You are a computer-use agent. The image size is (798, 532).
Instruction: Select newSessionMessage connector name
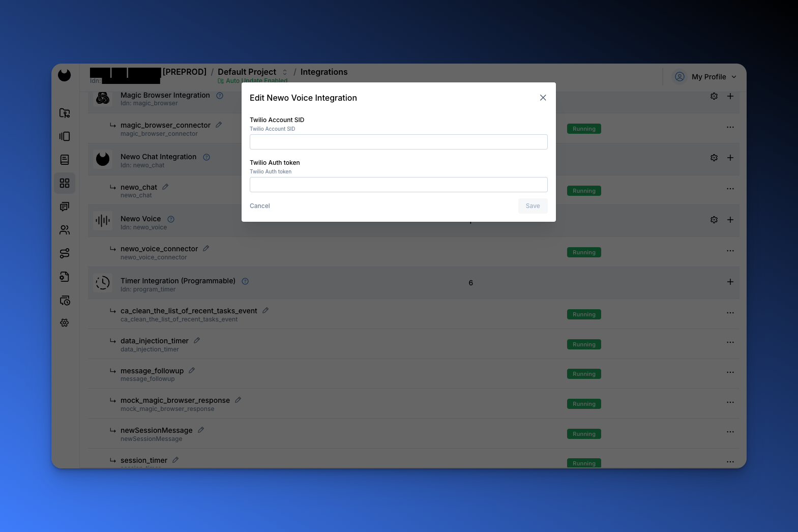coord(157,430)
